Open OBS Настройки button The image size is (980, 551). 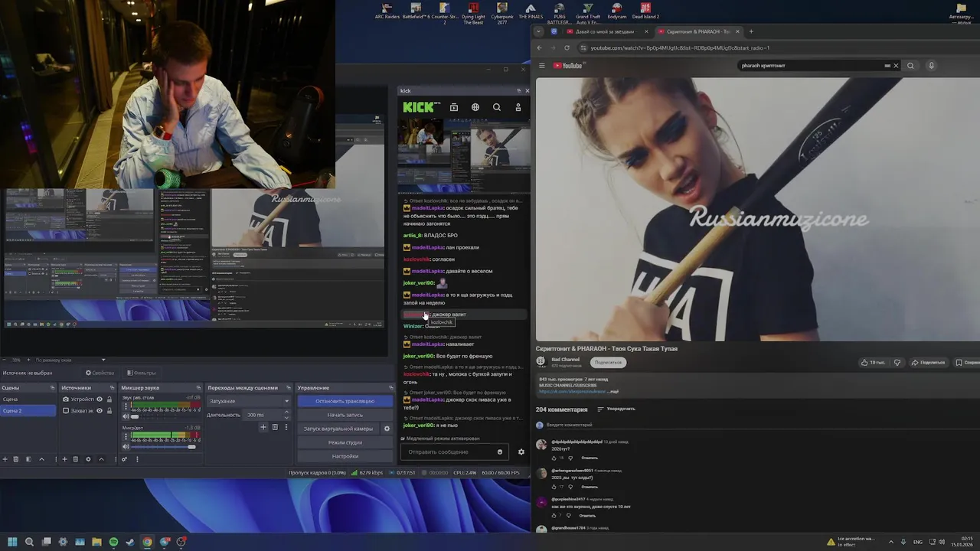pos(345,456)
